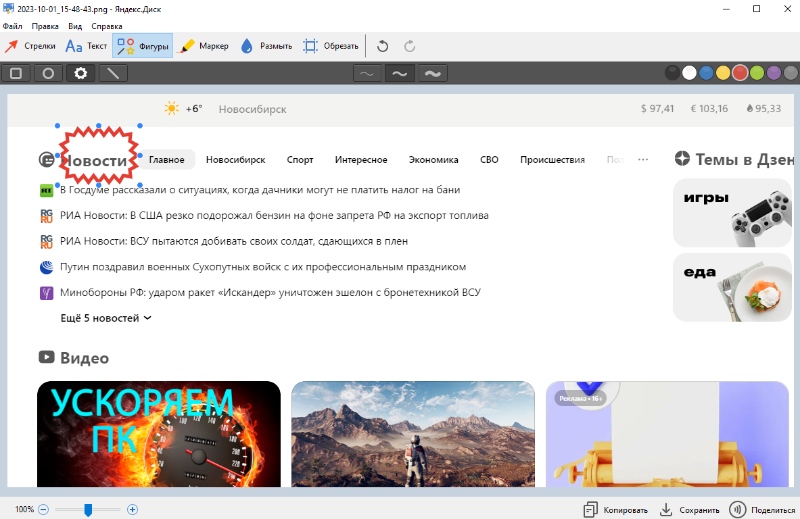Decrease zoom with minus button
Screen dimensions: 800x519
coord(43,509)
